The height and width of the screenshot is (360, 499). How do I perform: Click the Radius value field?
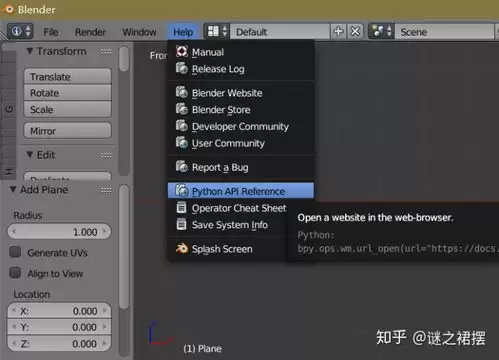(x=59, y=231)
